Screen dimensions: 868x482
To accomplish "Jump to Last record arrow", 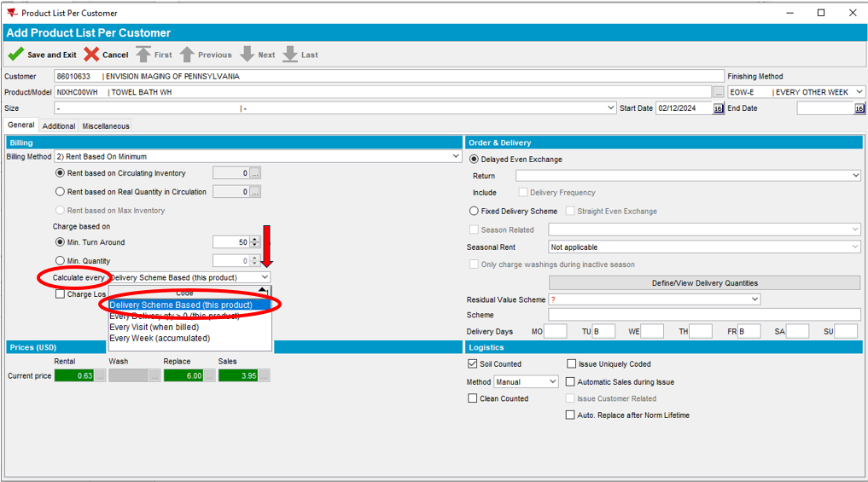I will (290, 55).
